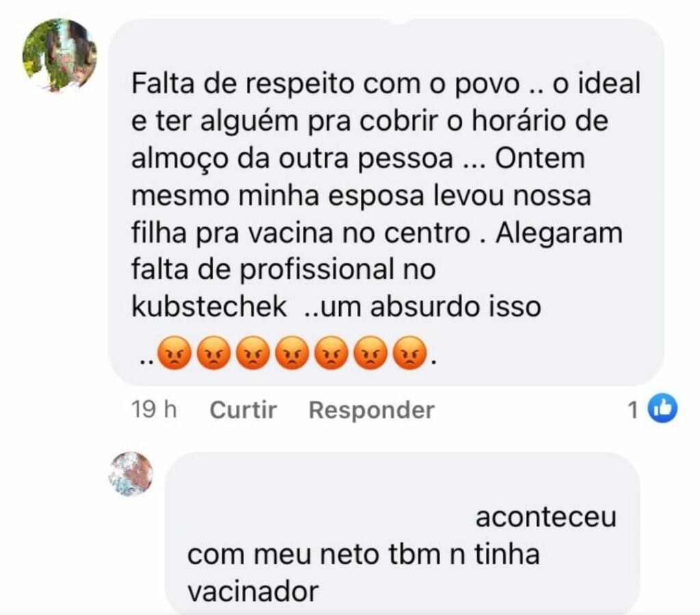Open the first commenter's profile picture
This screenshot has width=700, height=615.
click(x=59, y=55)
